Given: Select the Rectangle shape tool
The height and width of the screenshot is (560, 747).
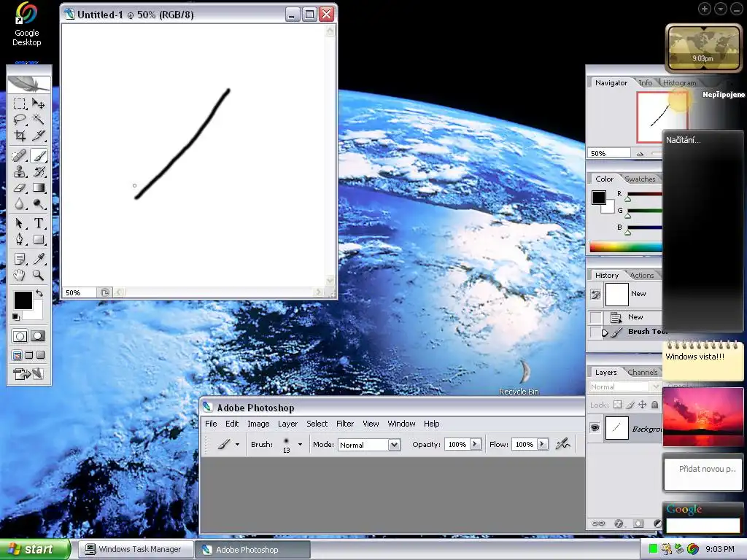Looking at the screenshot, I should point(39,239).
